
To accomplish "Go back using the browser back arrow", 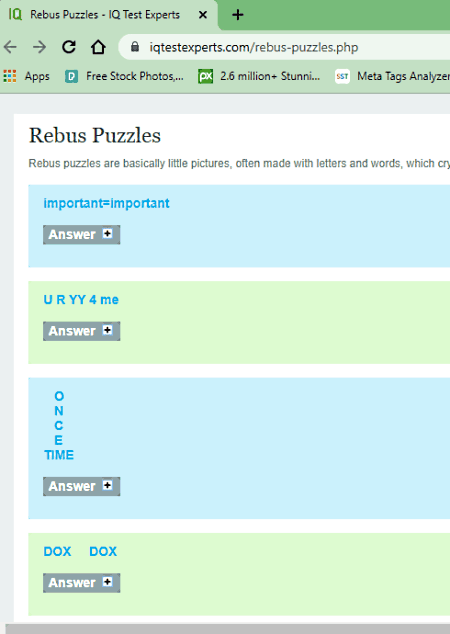I will (11, 47).
